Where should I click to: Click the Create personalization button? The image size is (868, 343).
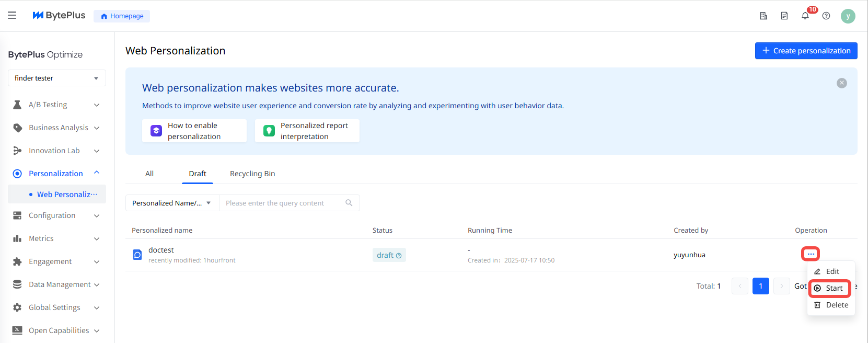806,51
